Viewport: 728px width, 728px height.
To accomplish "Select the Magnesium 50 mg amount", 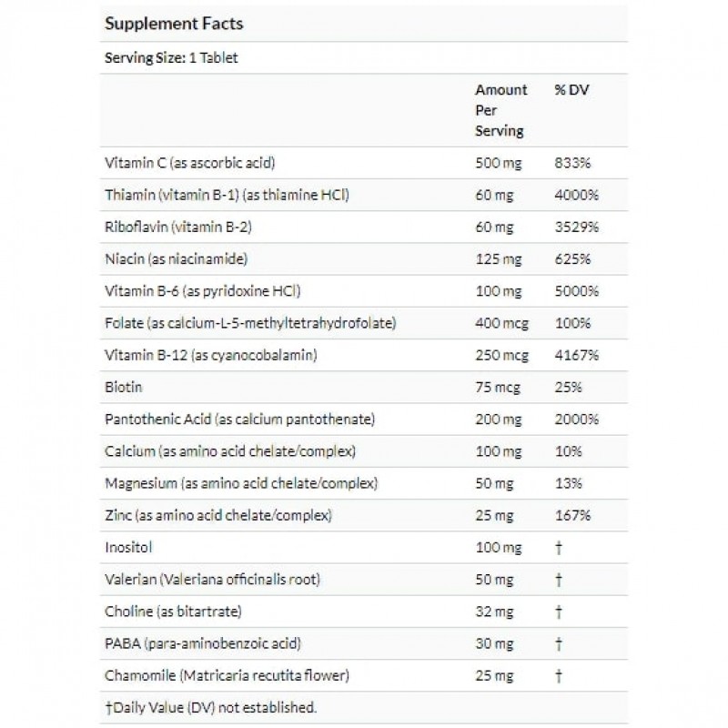I will click(x=496, y=483).
